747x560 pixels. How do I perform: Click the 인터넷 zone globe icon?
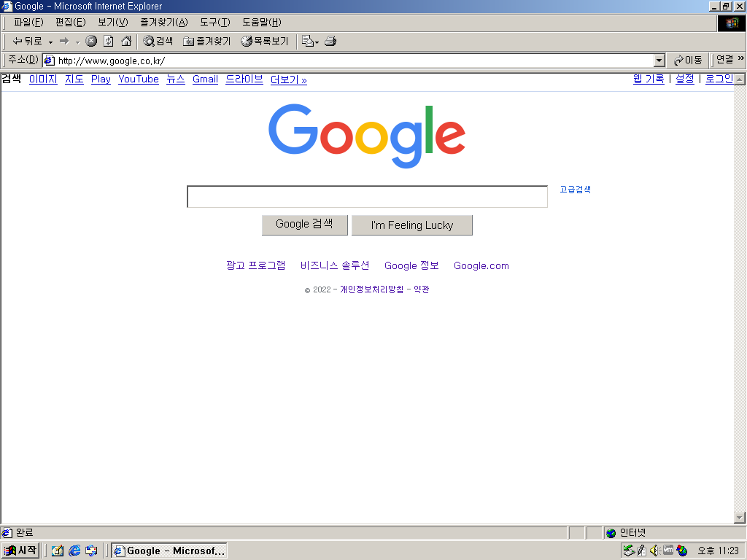(x=611, y=533)
